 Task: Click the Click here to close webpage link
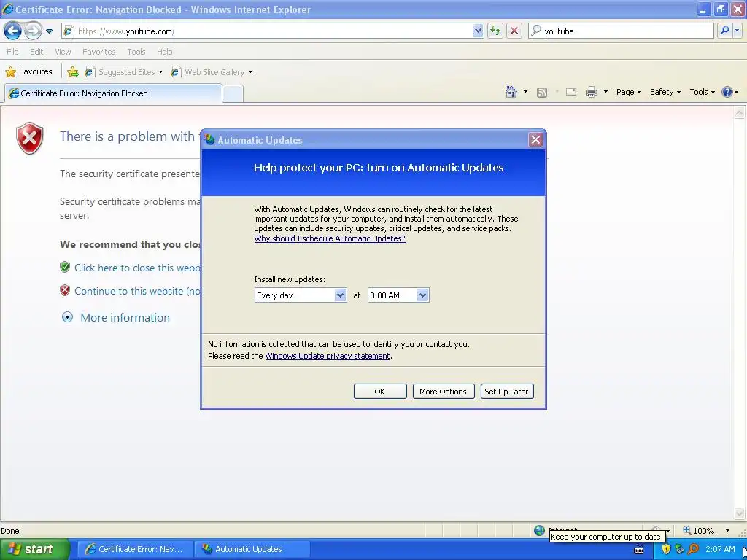136,268
